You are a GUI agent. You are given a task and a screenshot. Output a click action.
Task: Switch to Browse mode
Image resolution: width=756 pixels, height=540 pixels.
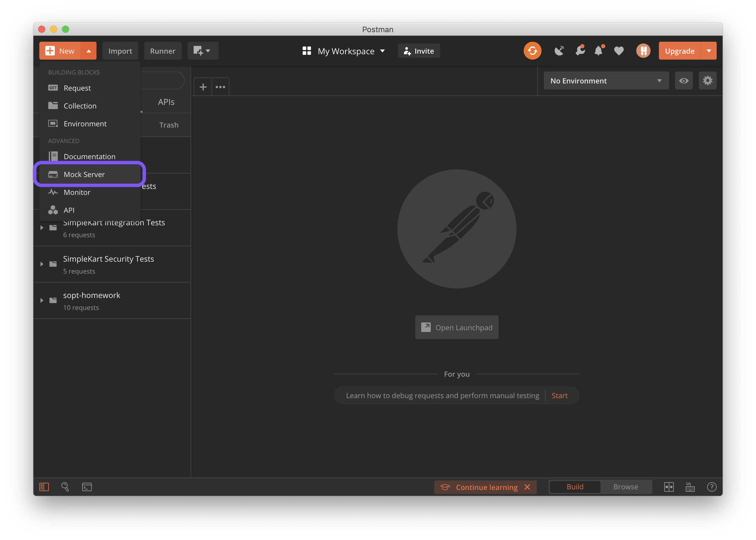(625, 487)
